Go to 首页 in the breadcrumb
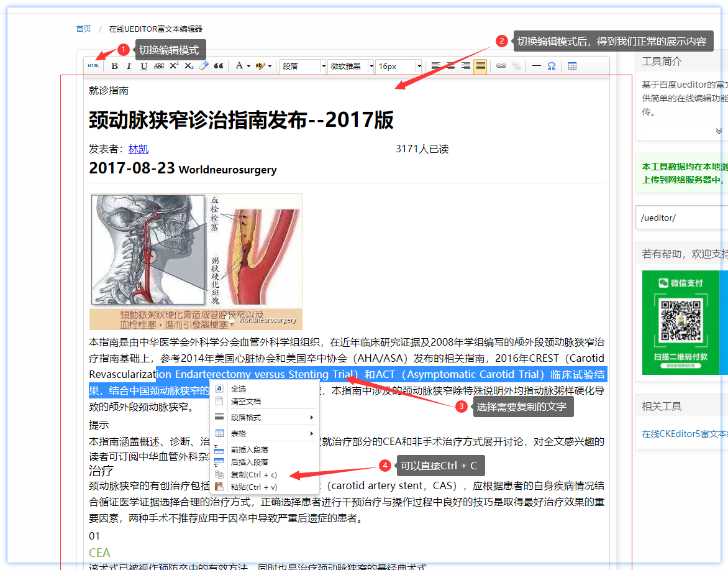The width and height of the screenshot is (728, 570). (x=83, y=29)
